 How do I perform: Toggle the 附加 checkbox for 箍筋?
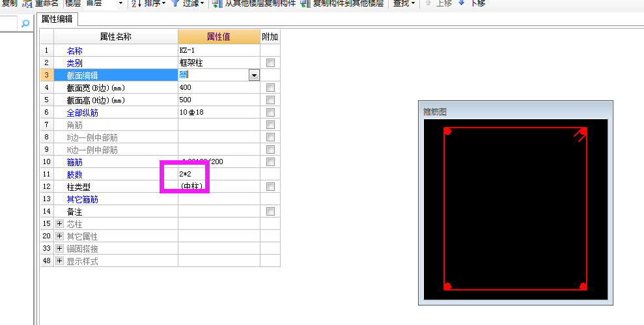point(270,162)
